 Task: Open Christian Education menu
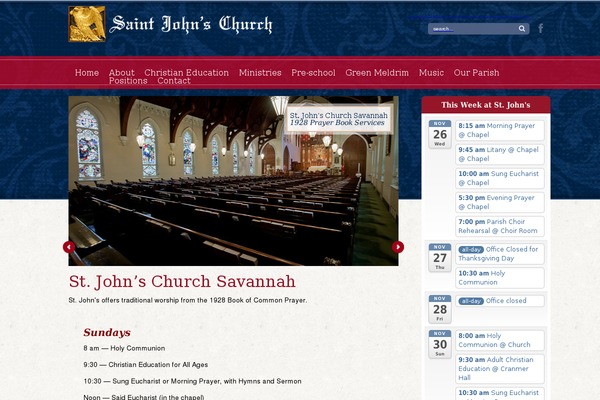[186, 73]
